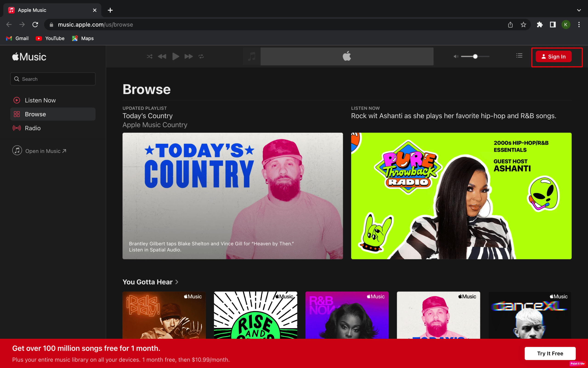Go forward in browser history
588x368 pixels.
tap(22, 25)
